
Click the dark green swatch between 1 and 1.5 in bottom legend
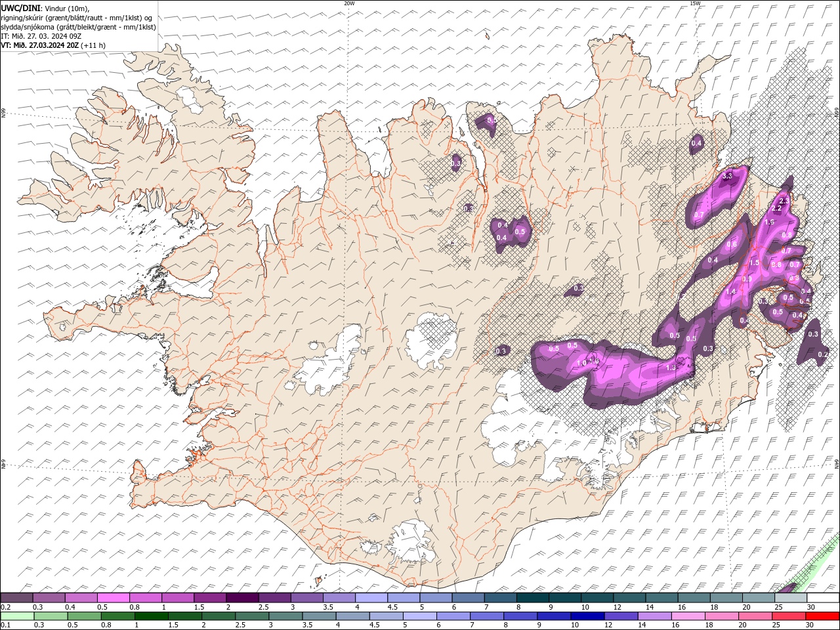point(152,616)
